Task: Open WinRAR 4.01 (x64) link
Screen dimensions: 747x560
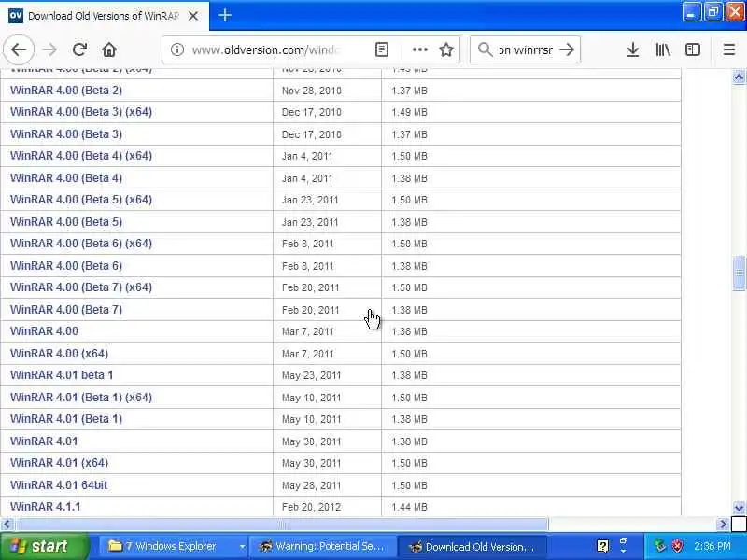Action: pos(59,462)
